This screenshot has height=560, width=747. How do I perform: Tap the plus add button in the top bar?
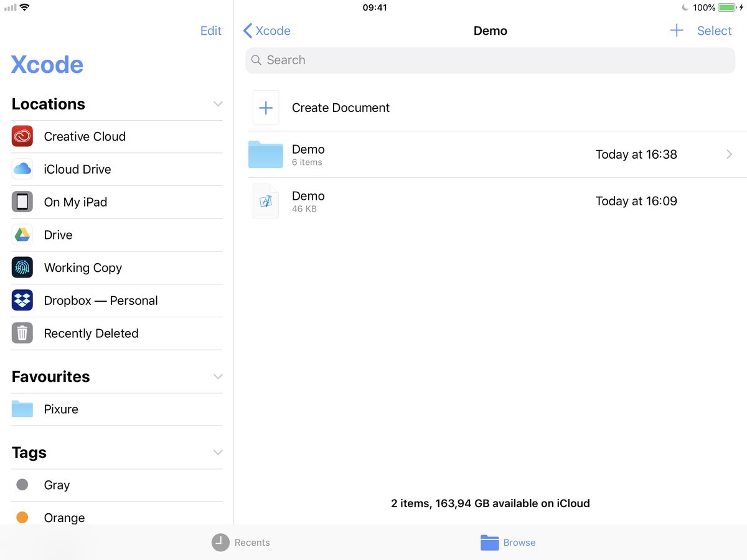tap(677, 30)
